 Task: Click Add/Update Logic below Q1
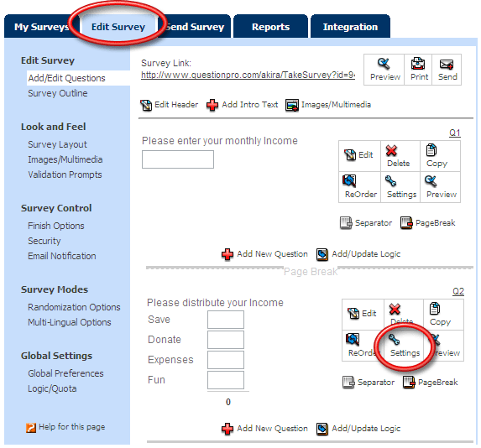click(x=358, y=254)
